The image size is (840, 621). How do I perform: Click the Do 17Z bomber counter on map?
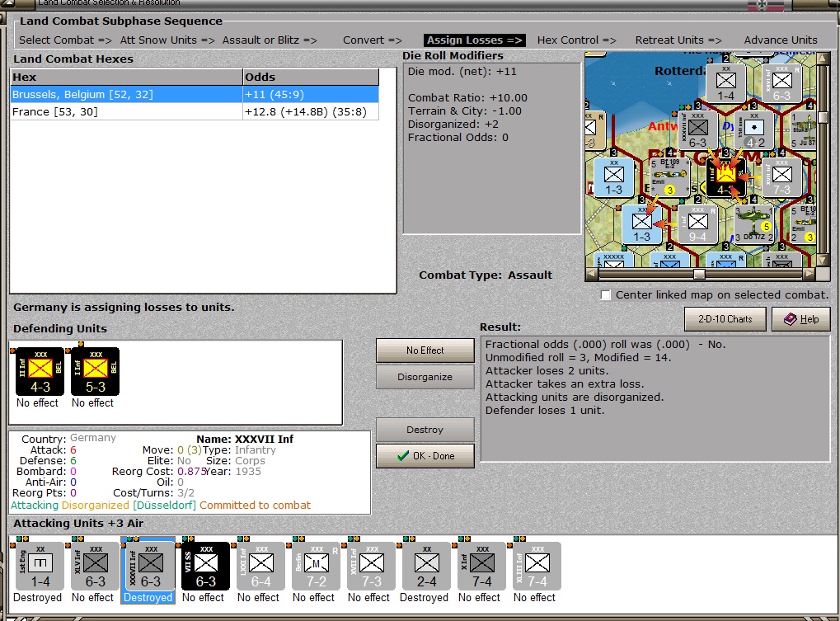753,223
